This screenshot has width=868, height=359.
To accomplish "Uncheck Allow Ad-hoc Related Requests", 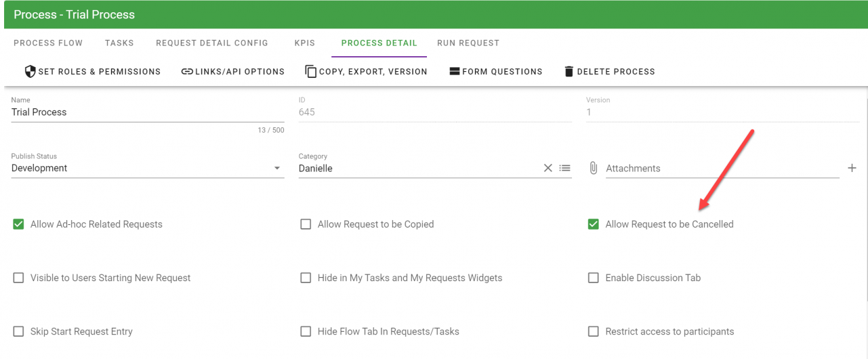I will coord(19,224).
